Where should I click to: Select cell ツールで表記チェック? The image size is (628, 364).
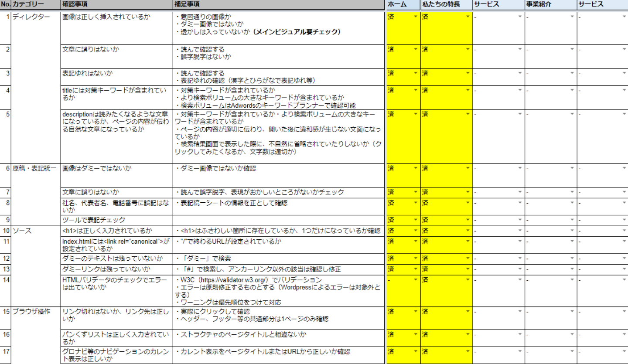(116, 220)
